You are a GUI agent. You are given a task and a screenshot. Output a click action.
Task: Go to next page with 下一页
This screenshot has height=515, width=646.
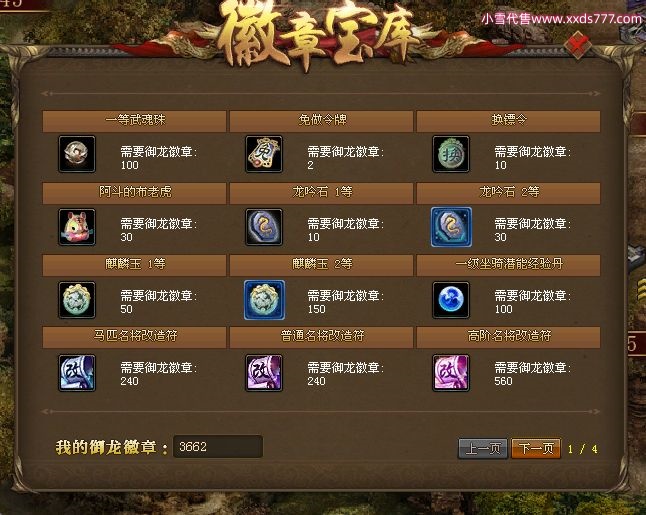(x=536, y=448)
